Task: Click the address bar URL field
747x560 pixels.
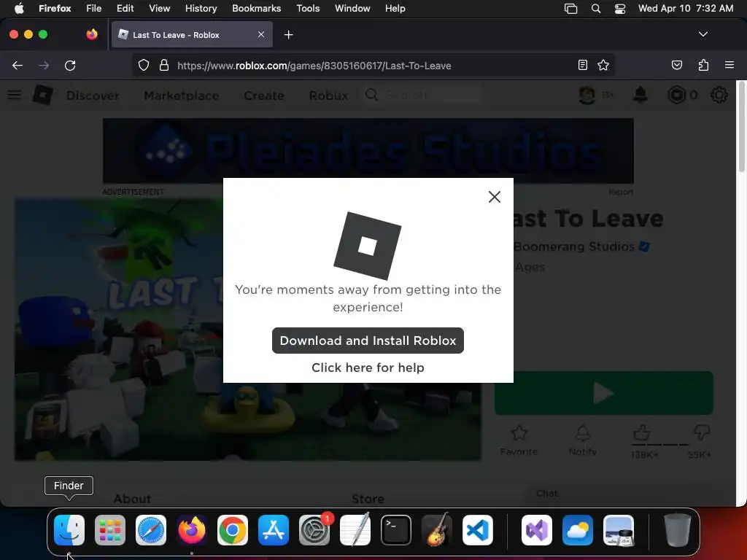Action: [x=371, y=66]
